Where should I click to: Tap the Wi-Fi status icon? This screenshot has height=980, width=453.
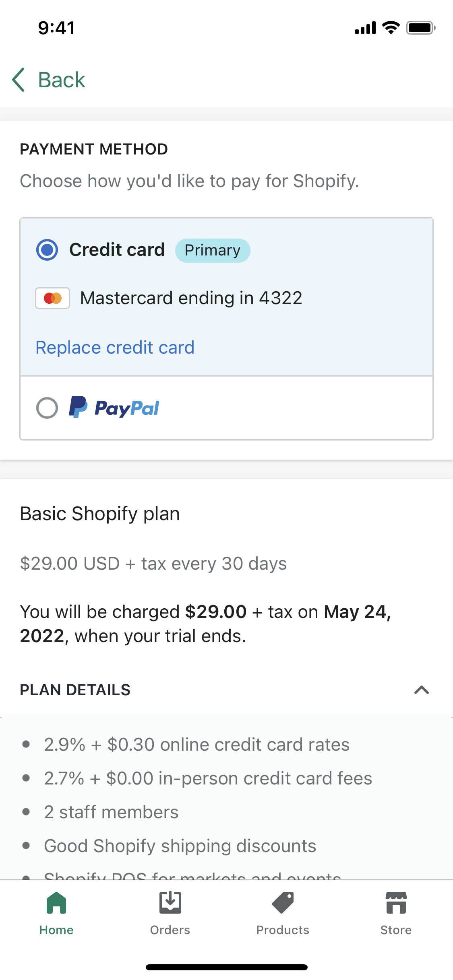pos(391,28)
